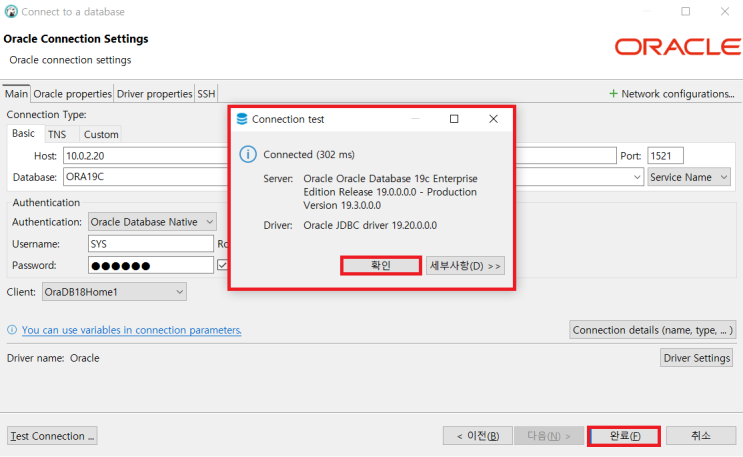Click the 'Version 19.3.0.0.0' text
Viewport: 743px width, 457px height.
pos(342,205)
